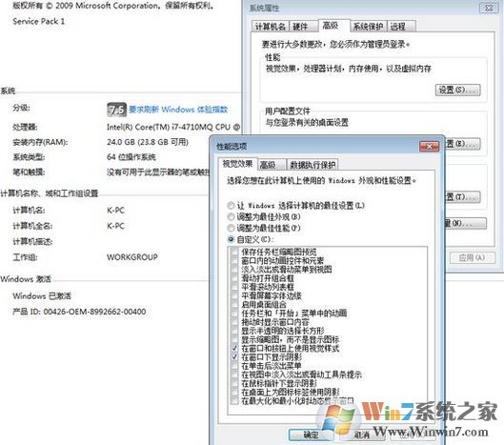Click 设置(S)... button under 性能
The image size is (504, 445).
457,90
